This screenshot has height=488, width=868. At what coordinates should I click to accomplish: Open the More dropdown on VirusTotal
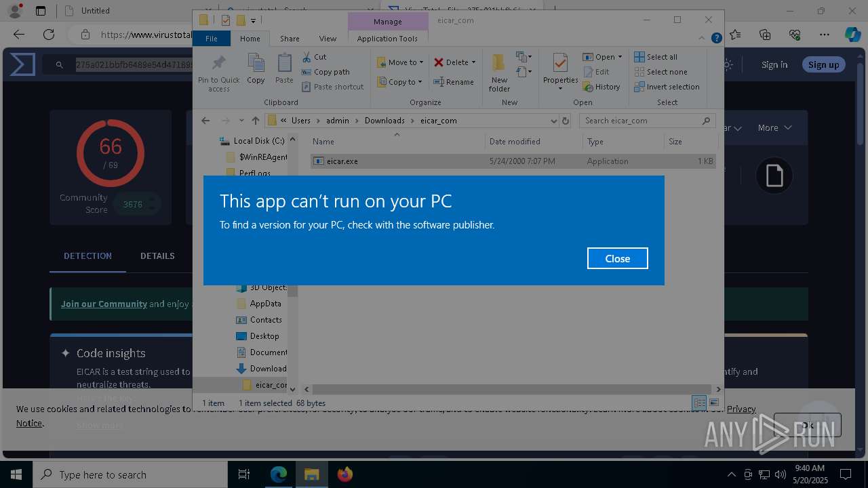point(774,127)
